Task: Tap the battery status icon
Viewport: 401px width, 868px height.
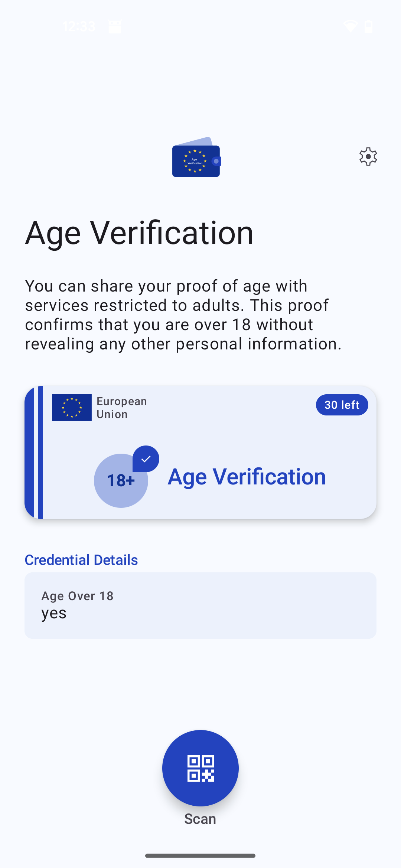Action: 369,26
